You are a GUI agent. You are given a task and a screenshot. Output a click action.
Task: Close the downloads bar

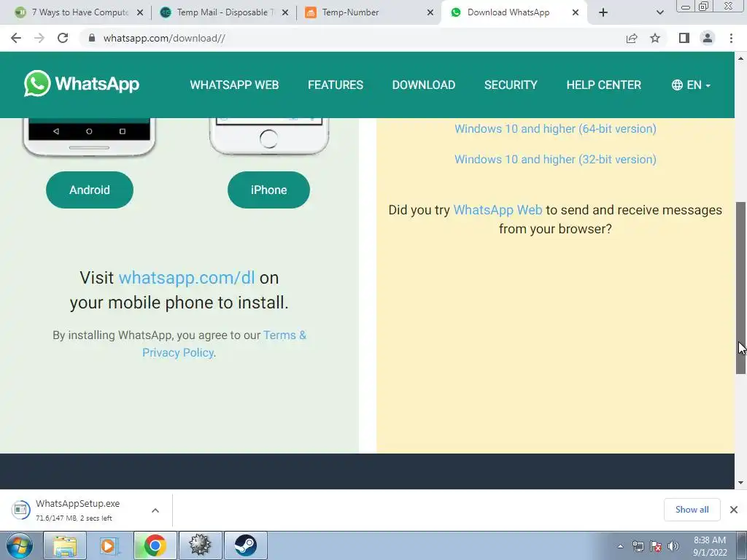pos(734,510)
